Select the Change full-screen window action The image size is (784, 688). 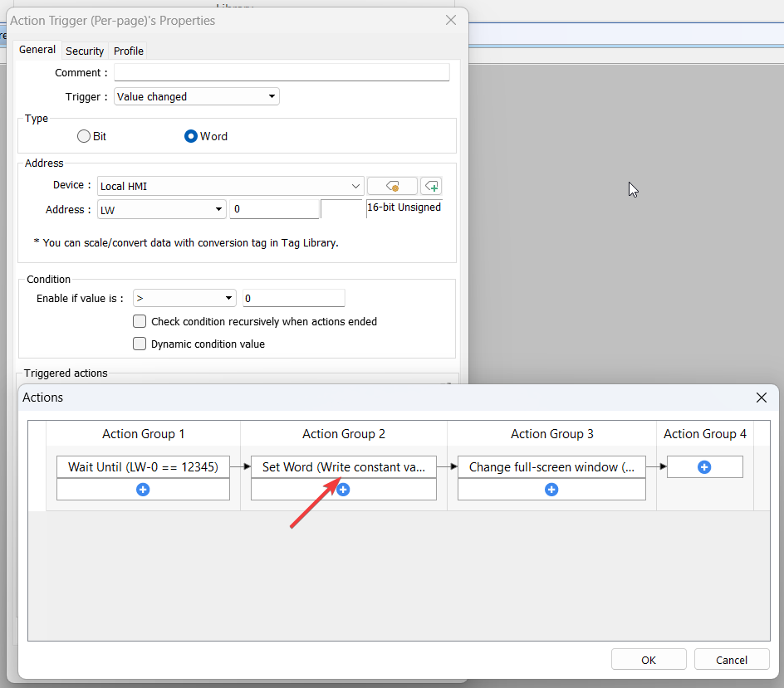(551, 467)
